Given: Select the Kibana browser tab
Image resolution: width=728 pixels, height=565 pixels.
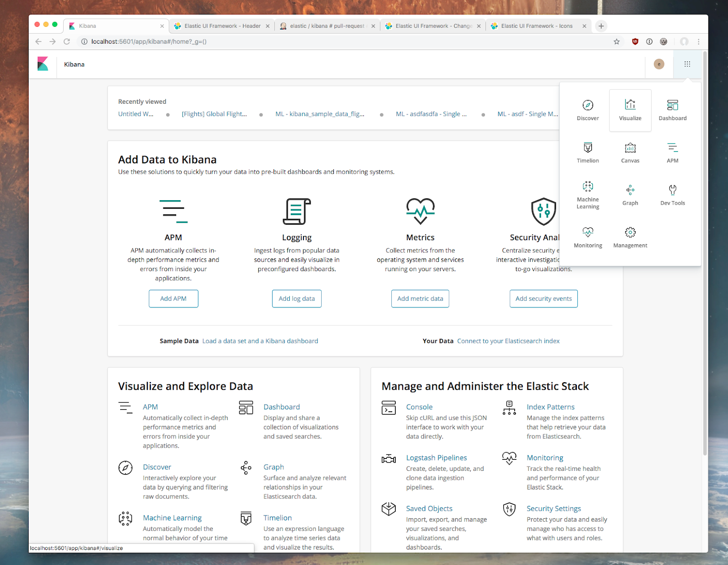Looking at the screenshot, I should pyautogui.click(x=116, y=26).
